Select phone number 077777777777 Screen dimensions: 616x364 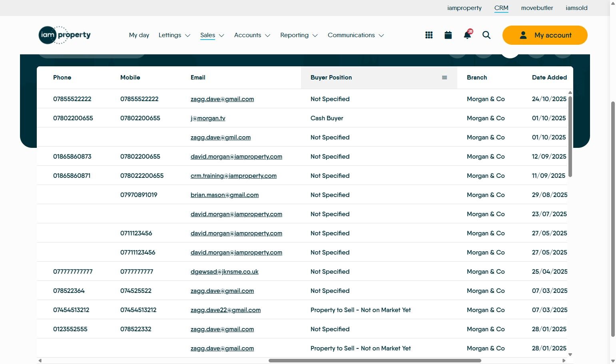(73, 272)
